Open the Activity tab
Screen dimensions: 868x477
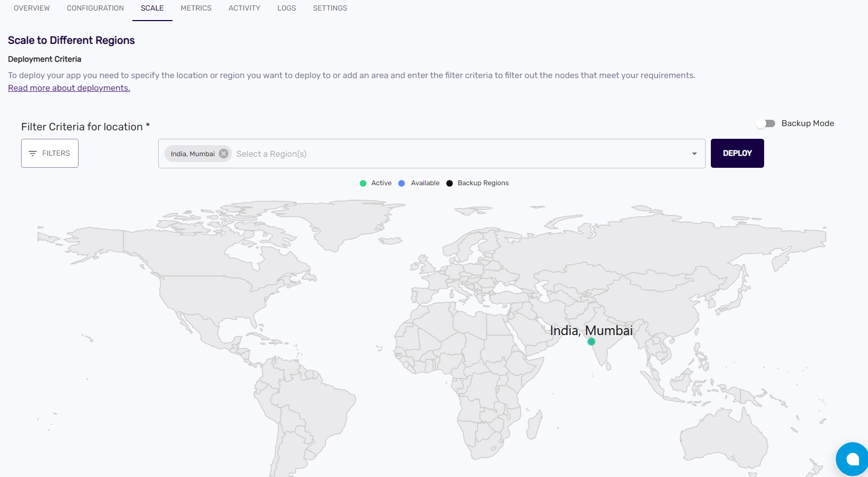244,8
